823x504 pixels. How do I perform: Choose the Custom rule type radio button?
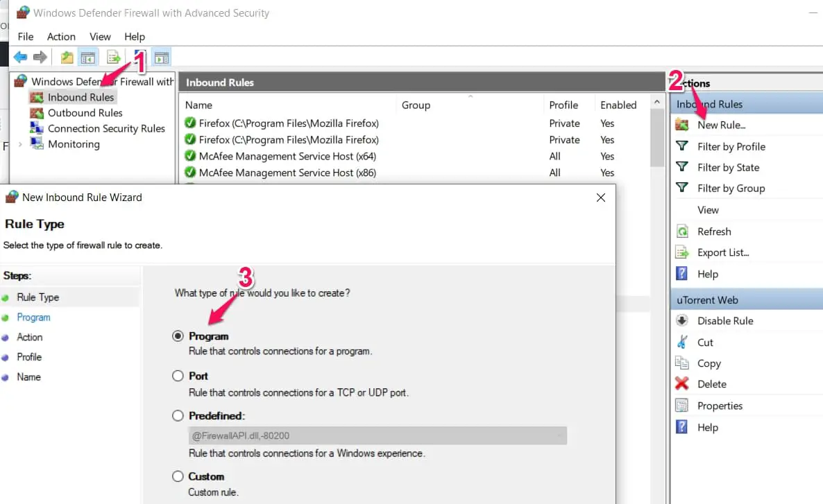point(178,476)
